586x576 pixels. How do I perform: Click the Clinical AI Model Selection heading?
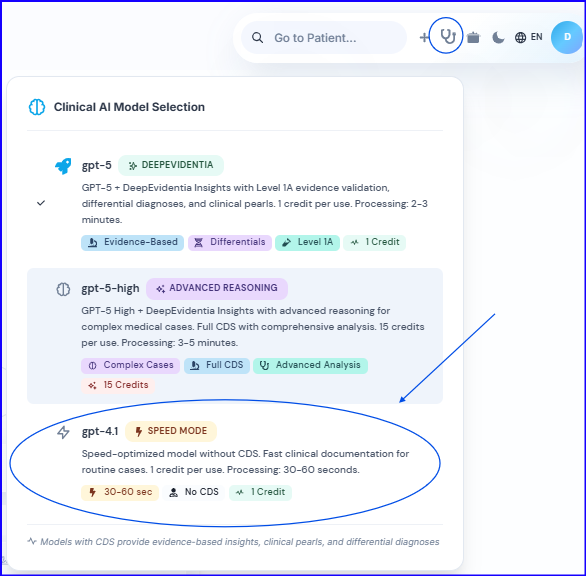[129, 107]
